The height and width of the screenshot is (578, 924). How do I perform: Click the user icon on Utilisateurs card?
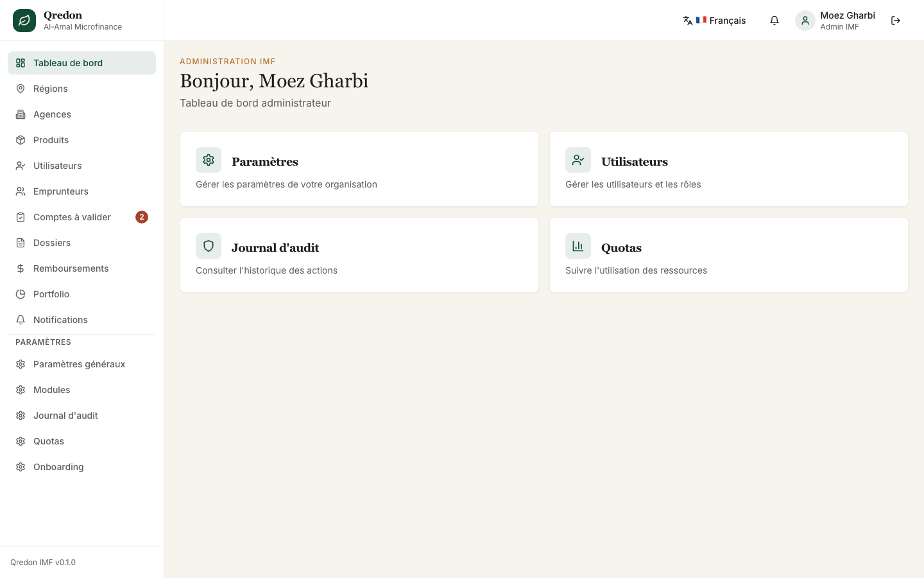[x=578, y=160]
